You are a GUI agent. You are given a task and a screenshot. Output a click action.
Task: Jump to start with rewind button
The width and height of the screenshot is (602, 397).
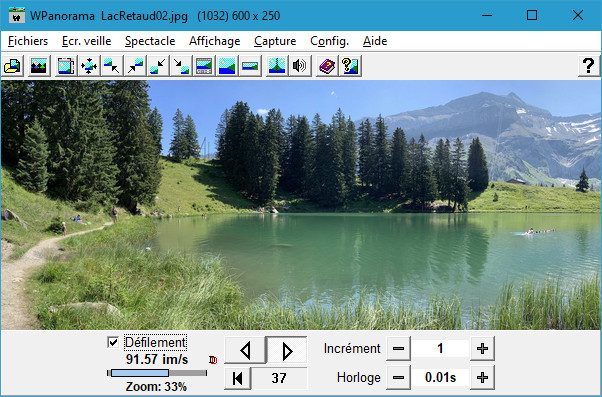238,378
